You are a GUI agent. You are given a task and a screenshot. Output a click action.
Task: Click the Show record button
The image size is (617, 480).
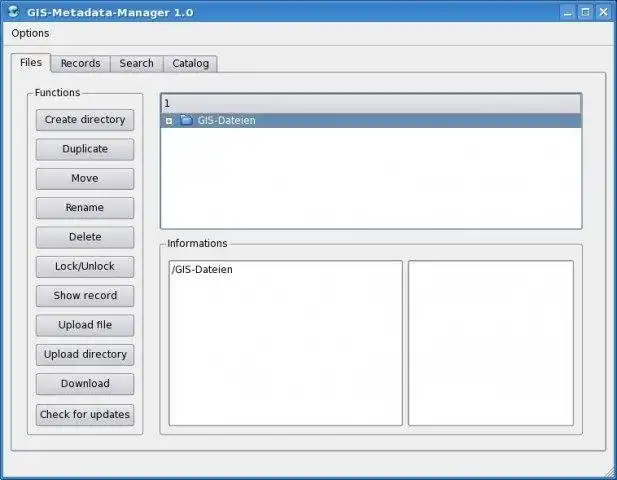coord(85,296)
